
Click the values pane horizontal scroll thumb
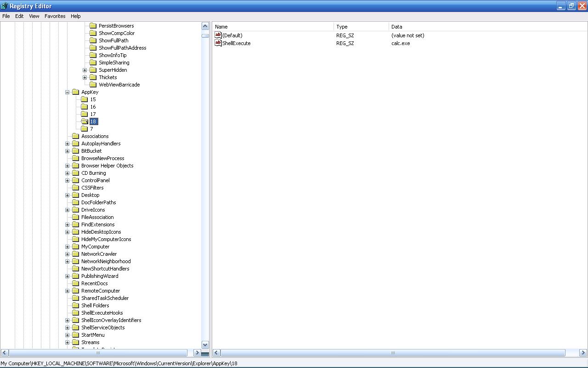pyautogui.click(x=393, y=353)
